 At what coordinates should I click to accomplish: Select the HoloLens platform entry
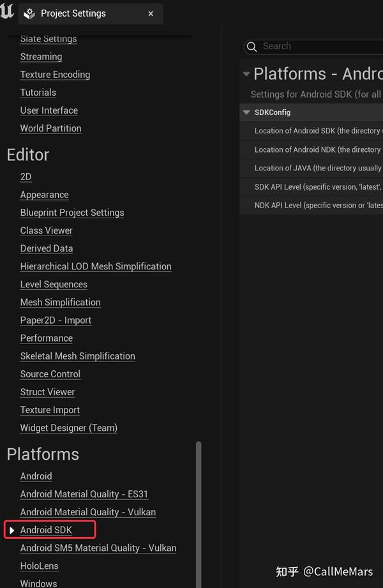coord(39,566)
